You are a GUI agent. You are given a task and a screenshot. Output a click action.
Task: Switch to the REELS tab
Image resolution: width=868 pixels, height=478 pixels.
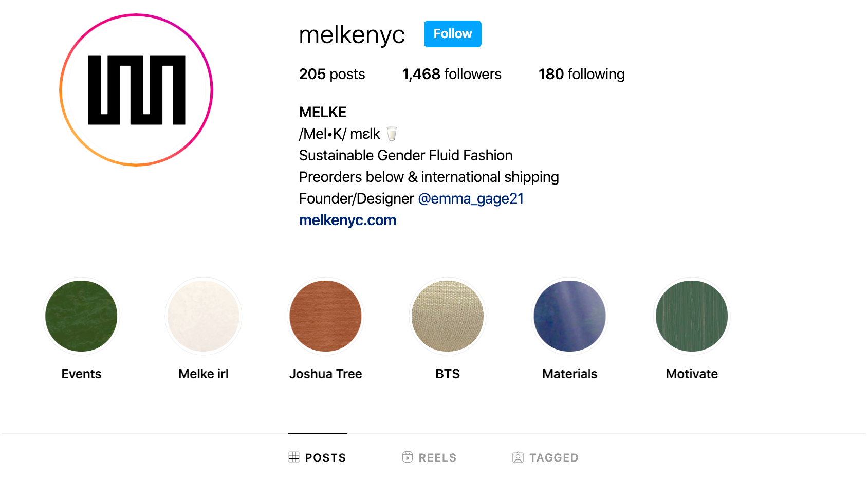[437, 457]
